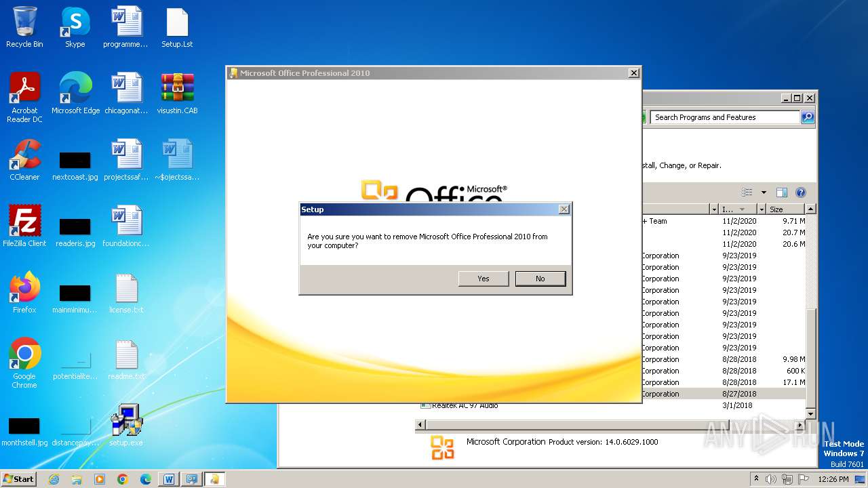Screen dimensions: 868x488
Task: Open FileZilla Client desktop shortcut
Action: click(24, 226)
